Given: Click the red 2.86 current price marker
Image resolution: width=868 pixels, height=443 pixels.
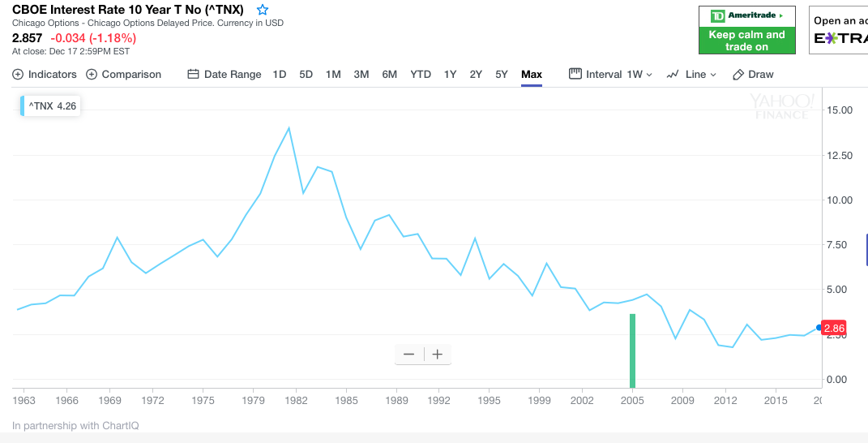Looking at the screenshot, I should pos(834,328).
